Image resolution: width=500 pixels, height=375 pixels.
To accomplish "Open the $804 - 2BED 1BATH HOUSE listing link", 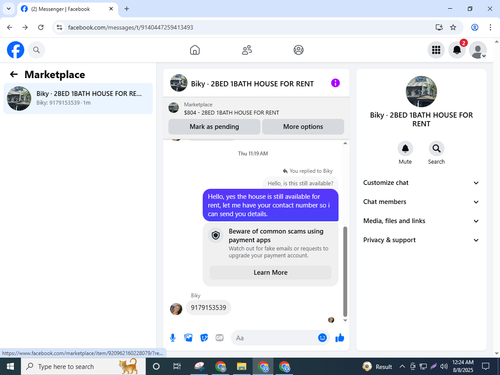I will coord(231,113).
